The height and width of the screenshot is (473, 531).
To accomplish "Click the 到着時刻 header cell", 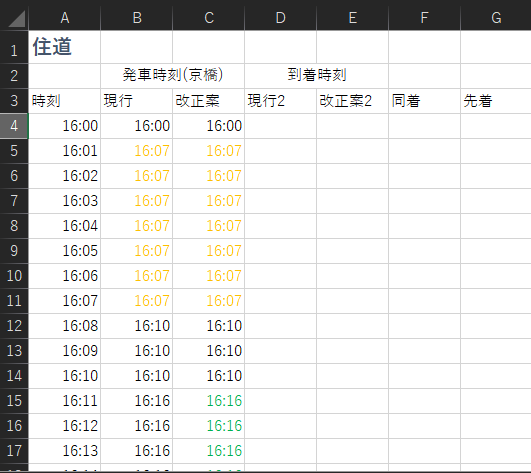I will pyautogui.click(x=317, y=76).
